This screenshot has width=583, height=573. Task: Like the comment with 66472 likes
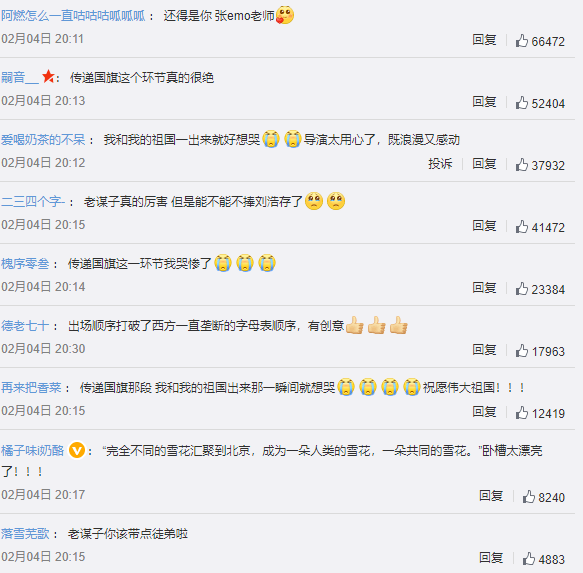pyautogui.click(x=522, y=41)
